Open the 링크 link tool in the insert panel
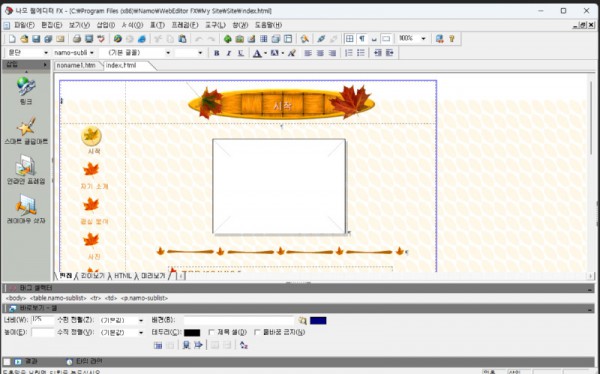 [26, 91]
